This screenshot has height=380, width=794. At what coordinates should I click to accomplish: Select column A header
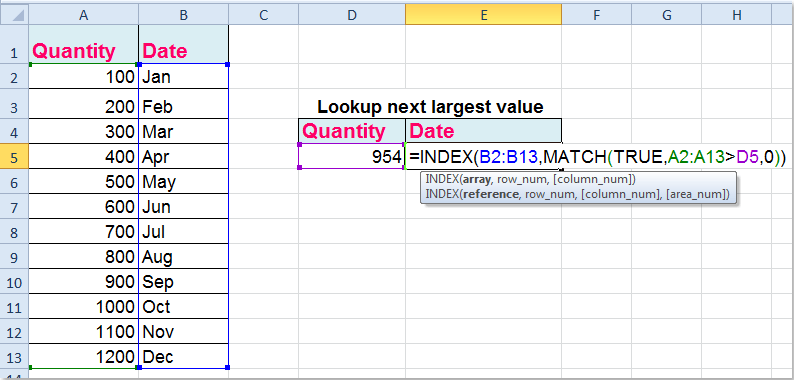tap(84, 15)
